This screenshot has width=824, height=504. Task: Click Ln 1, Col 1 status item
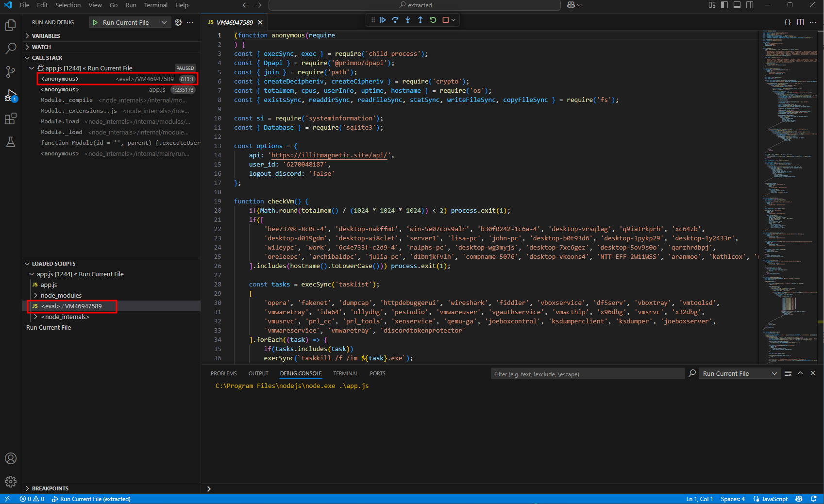point(699,499)
